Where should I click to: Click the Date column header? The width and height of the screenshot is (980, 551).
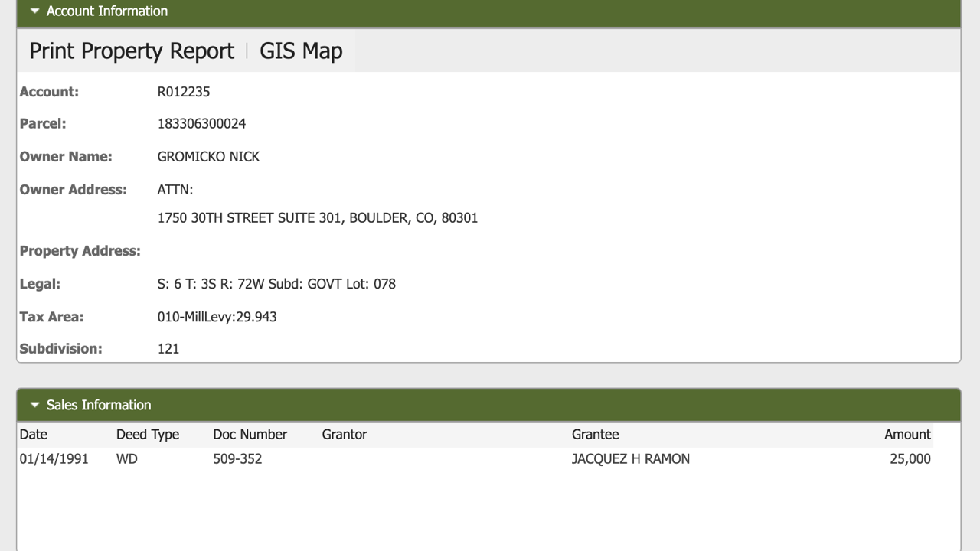(x=33, y=434)
